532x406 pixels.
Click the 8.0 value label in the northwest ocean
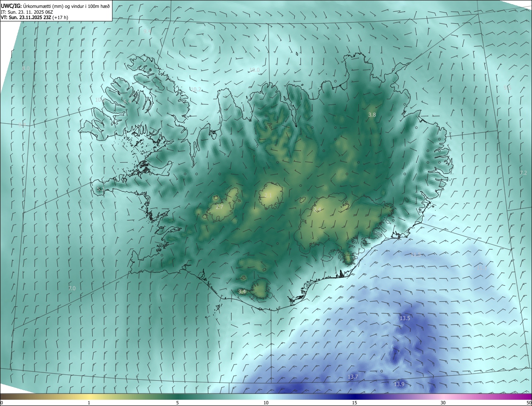tap(26, 68)
